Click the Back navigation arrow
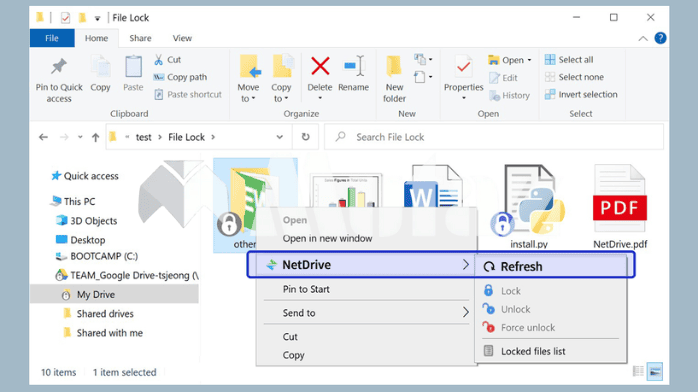The width and height of the screenshot is (698, 392). coord(43,137)
